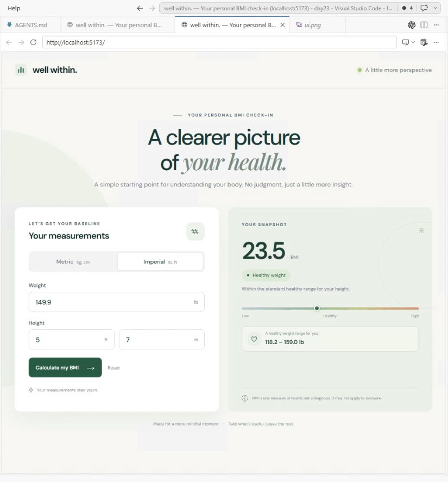Select the Metric kg, cm unit option

point(73,262)
